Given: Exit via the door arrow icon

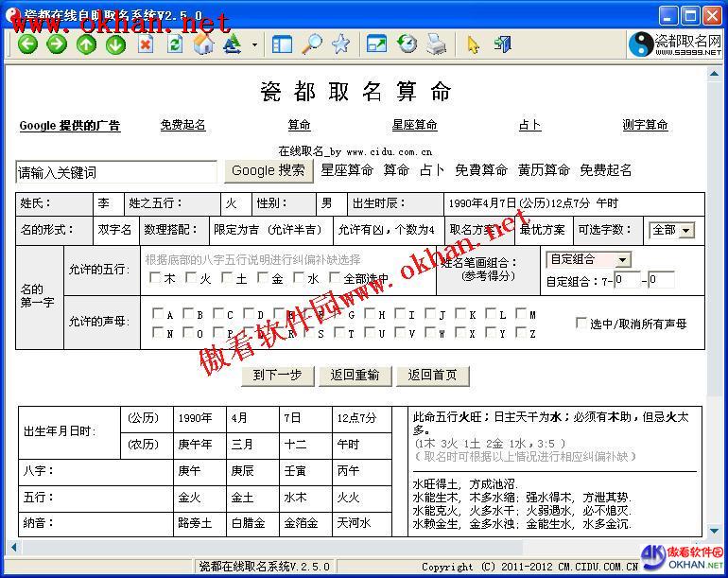Looking at the screenshot, I should 502,44.
